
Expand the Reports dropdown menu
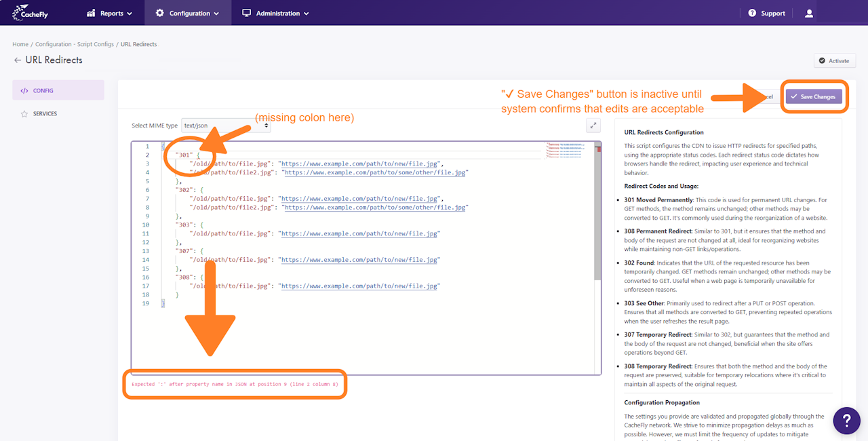click(110, 13)
